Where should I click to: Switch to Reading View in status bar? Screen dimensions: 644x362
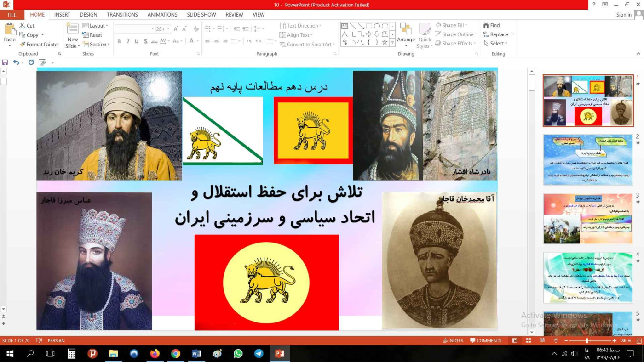(542, 341)
